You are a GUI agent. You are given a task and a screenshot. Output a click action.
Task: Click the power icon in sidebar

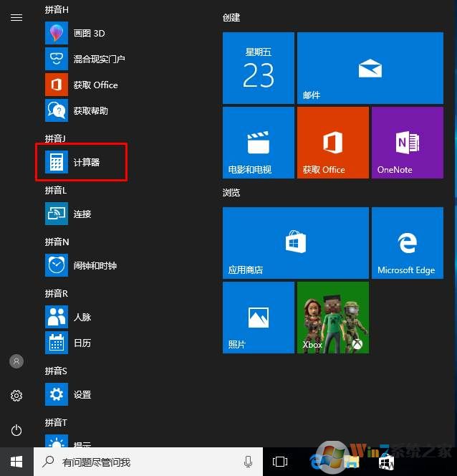(16, 430)
